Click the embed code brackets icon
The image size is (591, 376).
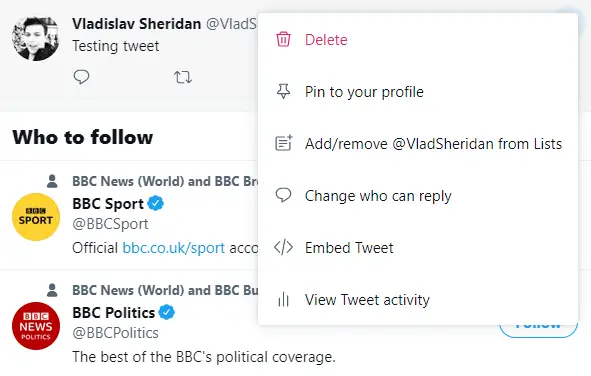283,248
